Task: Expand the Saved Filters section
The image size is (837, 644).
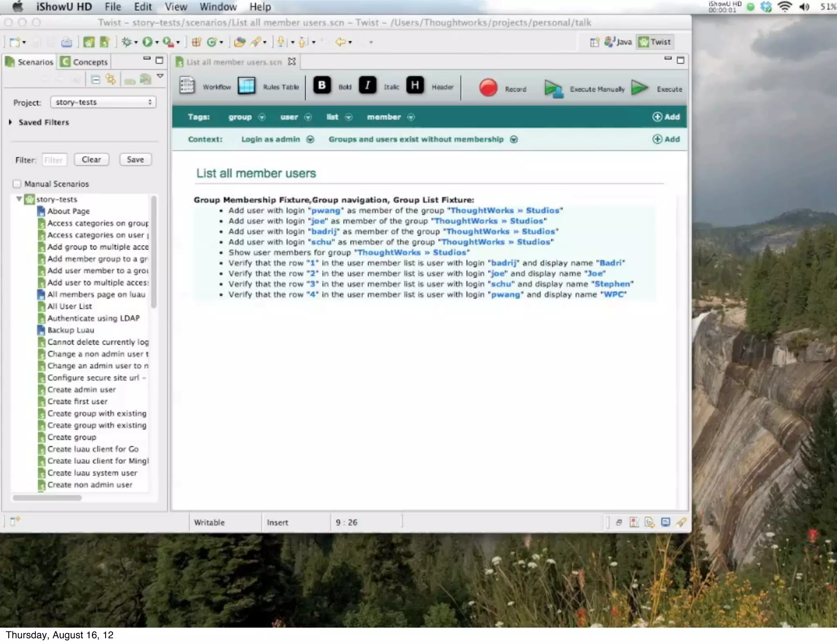Action: (x=11, y=122)
